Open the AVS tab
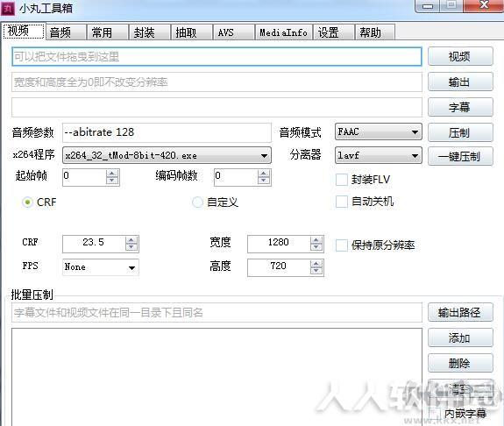Viewport: 504px width, 426px height. coord(234,32)
